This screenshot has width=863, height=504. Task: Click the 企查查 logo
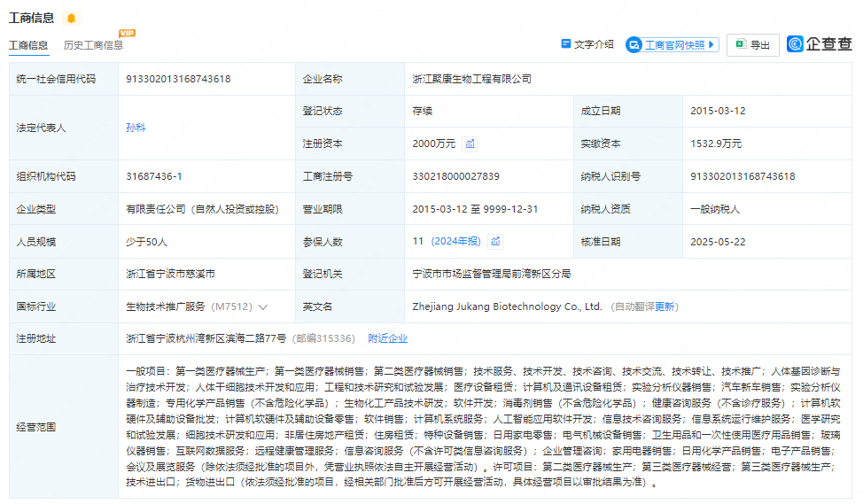[x=820, y=44]
